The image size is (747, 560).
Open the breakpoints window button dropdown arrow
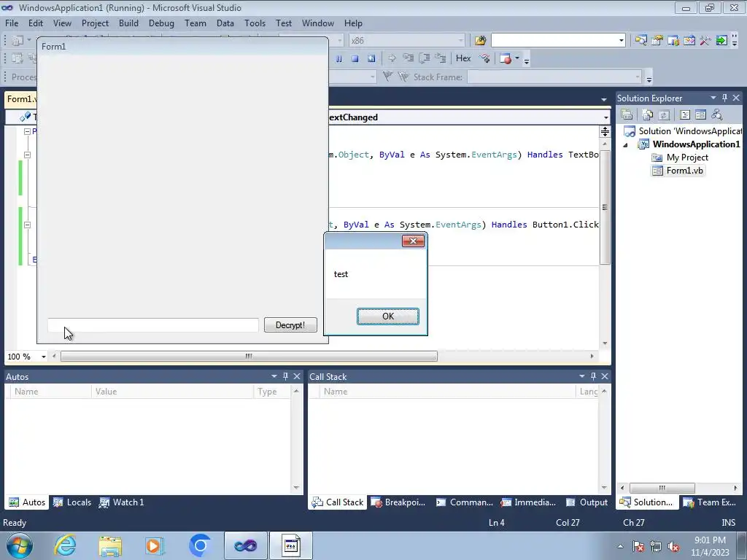(517, 58)
